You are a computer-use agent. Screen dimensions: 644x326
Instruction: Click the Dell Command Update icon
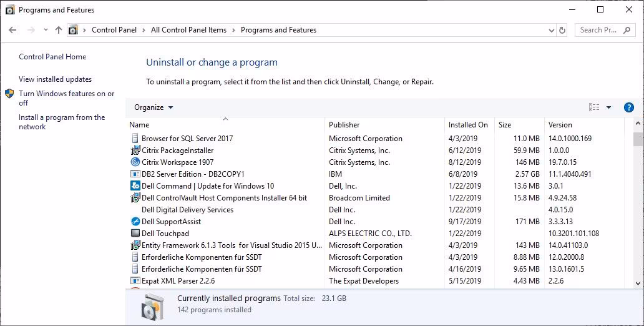pyautogui.click(x=135, y=186)
